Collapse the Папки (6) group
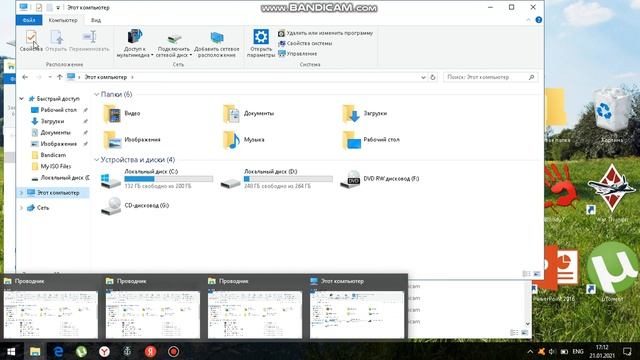Screen dimensions: 640x360 tap(97, 94)
